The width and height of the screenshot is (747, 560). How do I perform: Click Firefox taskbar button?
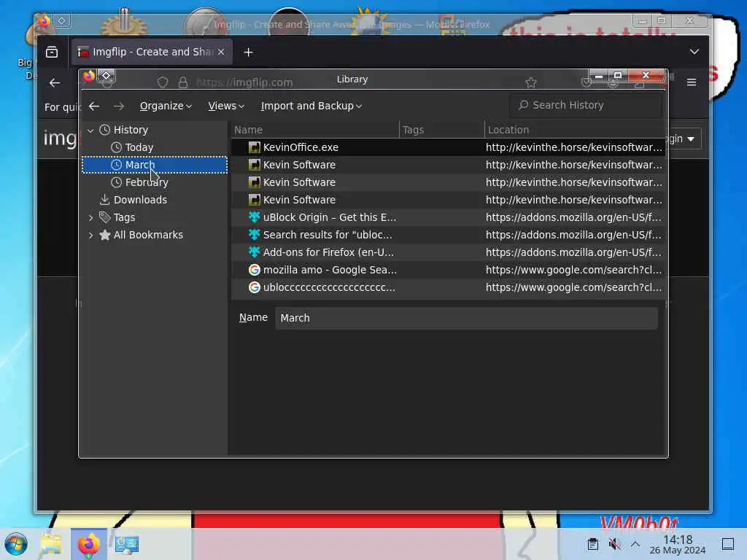click(89, 544)
